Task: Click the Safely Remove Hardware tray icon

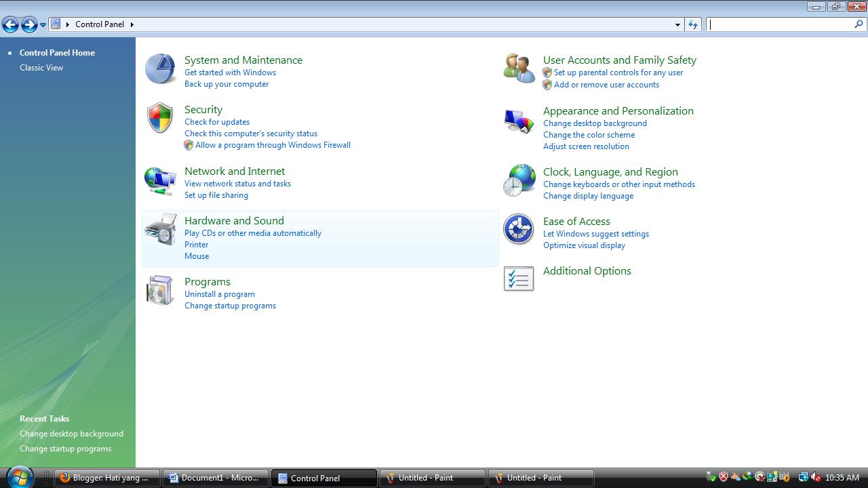Action: coord(711,477)
